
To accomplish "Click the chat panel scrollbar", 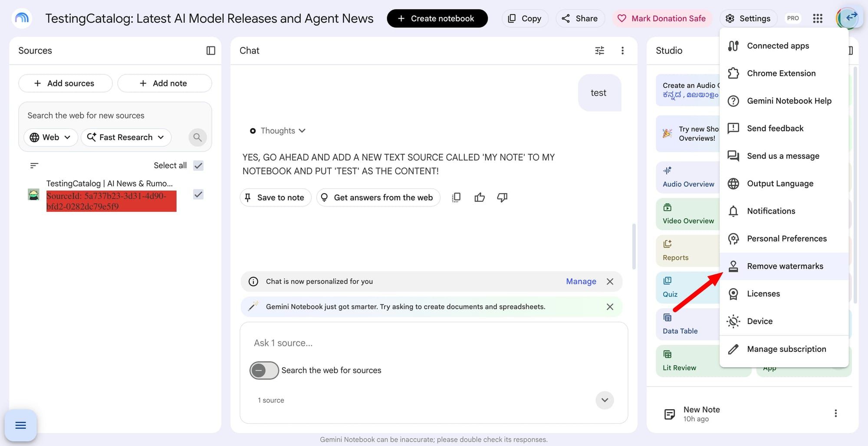I will point(634,246).
